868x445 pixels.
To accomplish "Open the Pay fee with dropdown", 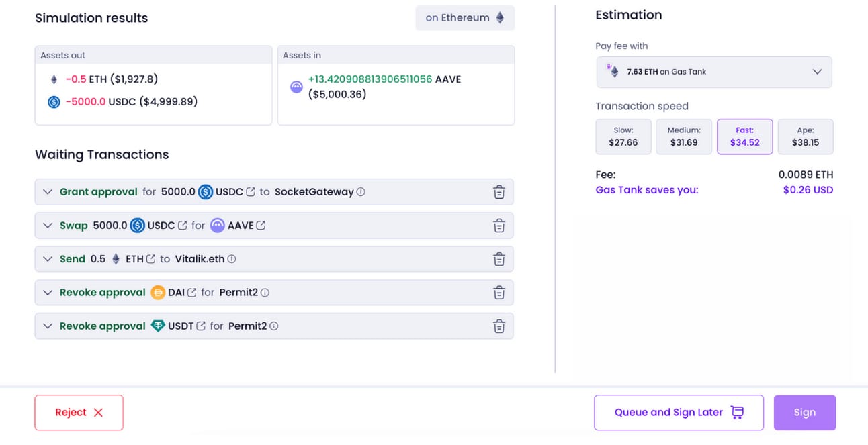I will 714,72.
